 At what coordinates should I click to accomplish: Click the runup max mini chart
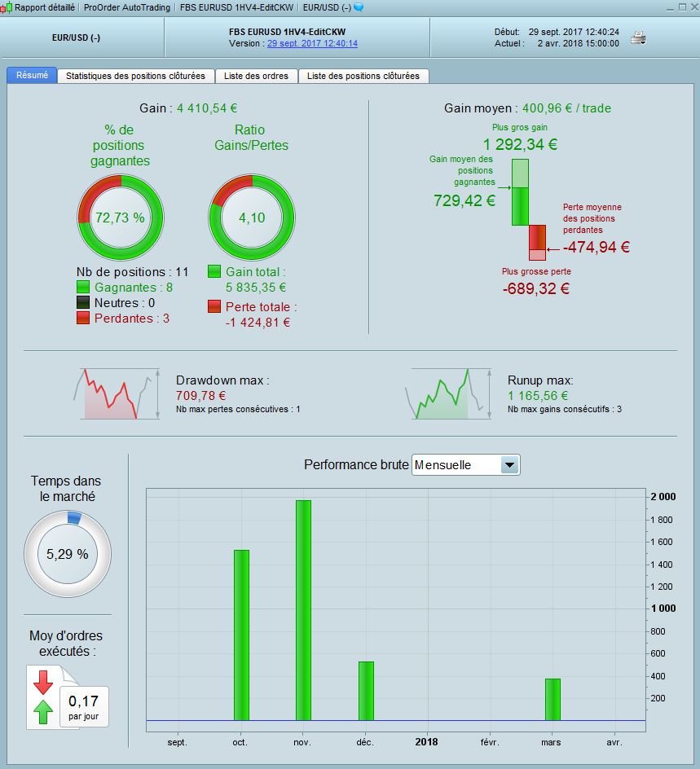click(x=448, y=393)
